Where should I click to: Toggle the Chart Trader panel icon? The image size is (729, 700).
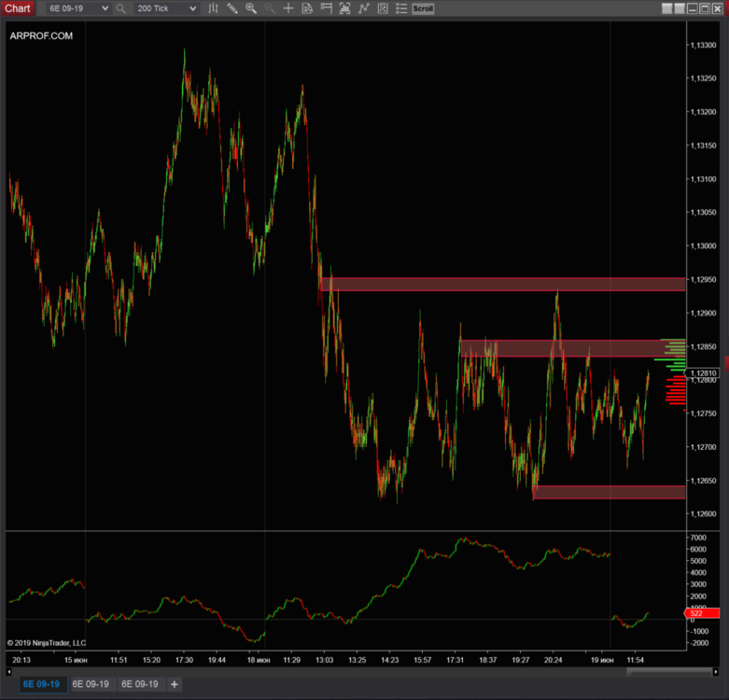327,8
